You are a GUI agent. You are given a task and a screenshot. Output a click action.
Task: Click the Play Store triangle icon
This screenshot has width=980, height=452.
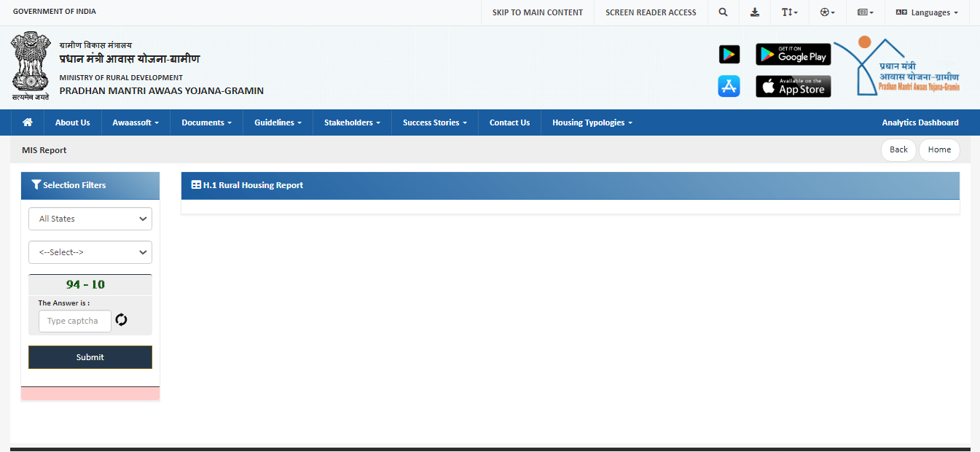pos(729,55)
